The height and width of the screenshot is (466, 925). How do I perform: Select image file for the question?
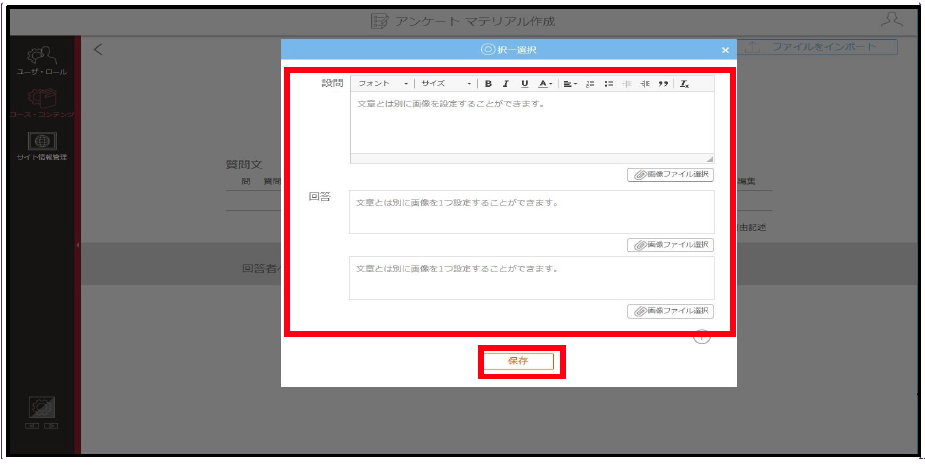coord(670,175)
